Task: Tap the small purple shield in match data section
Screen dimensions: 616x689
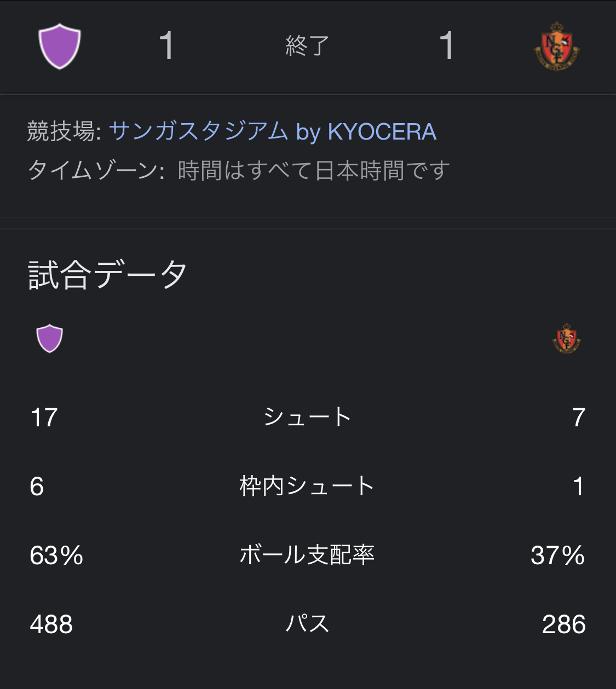Action: point(49,338)
